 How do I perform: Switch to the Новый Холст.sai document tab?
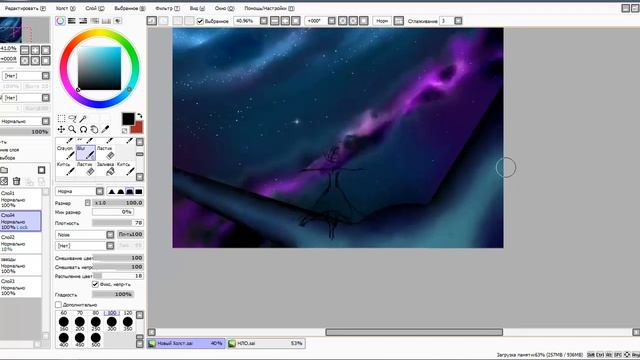[x=186, y=343]
